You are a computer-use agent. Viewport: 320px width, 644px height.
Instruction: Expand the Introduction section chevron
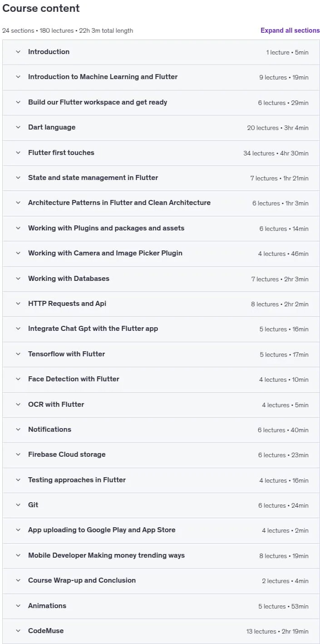18,52
